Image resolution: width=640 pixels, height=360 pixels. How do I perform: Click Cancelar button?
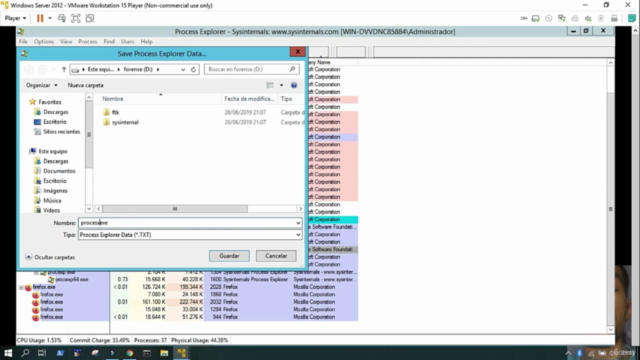tap(276, 256)
